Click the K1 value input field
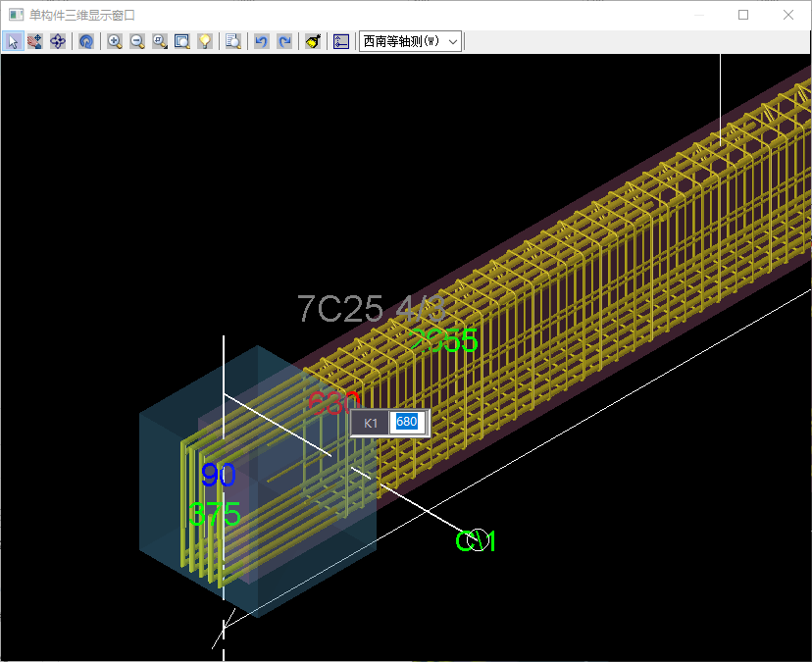The width and height of the screenshot is (812, 662). coord(407,423)
